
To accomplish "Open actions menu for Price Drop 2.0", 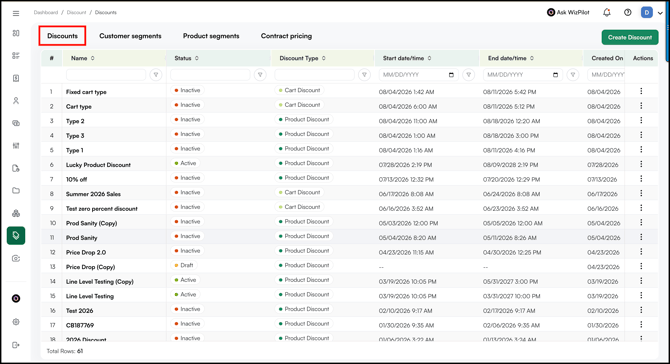I will coord(641,252).
